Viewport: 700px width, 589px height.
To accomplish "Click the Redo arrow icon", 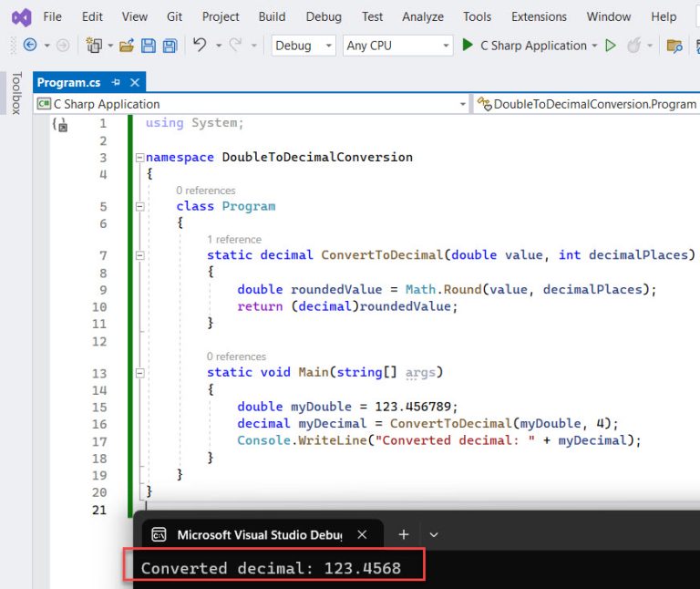I will click(236, 45).
